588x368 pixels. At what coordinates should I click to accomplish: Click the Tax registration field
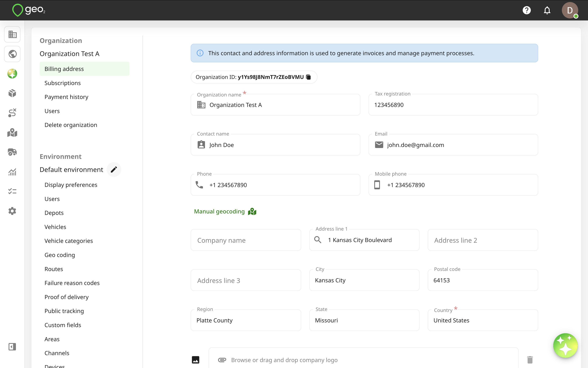(x=453, y=105)
